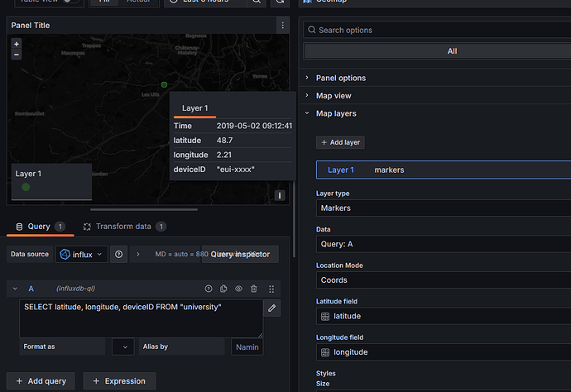The width and height of the screenshot is (571, 392).
Task: Click the Search options field
Action: (437, 30)
